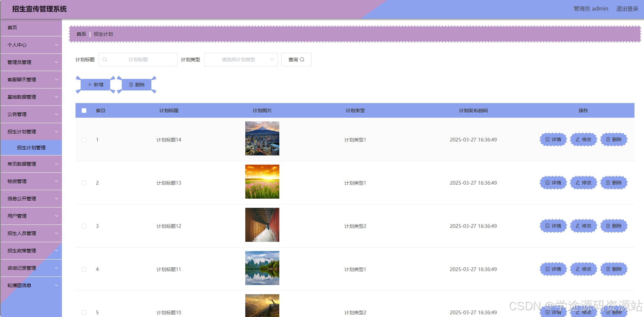The height and width of the screenshot is (317, 644).
Task: Check the row 2 checkbox for 计划标题13
Action: tap(84, 183)
